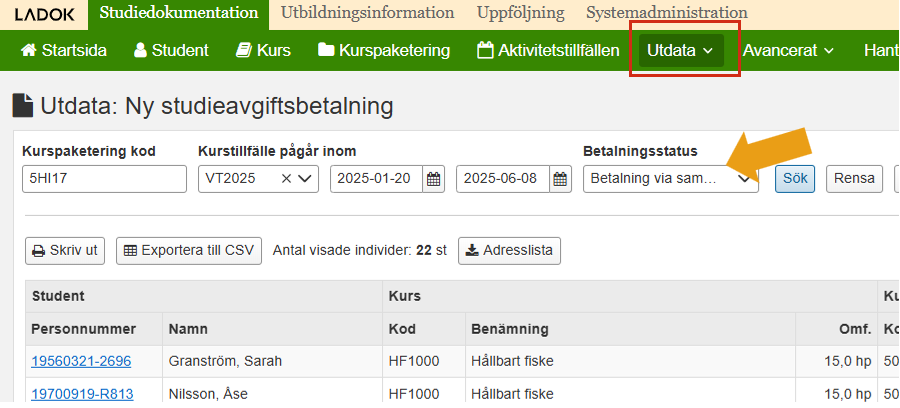This screenshot has height=408, width=900.
Task: Click the person icon beside Student
Action: coord(140,50)
